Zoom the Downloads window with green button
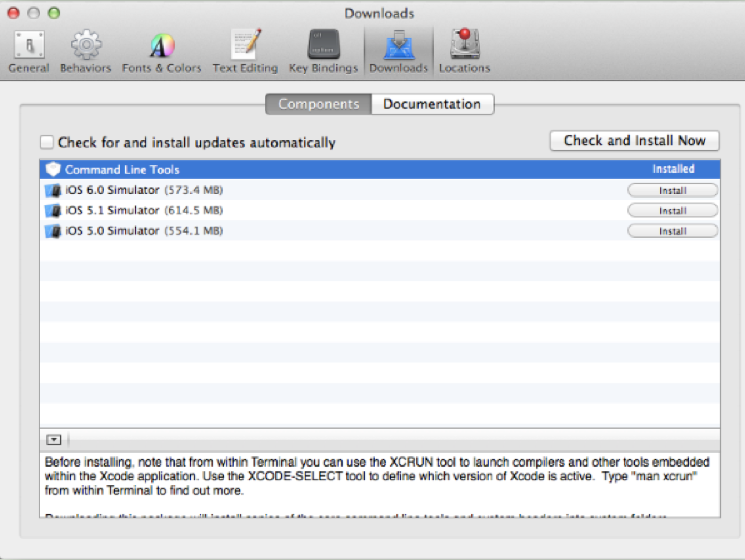Image resolution: width=745 pixels, height=560 pixels. click(x=54, y=13)
